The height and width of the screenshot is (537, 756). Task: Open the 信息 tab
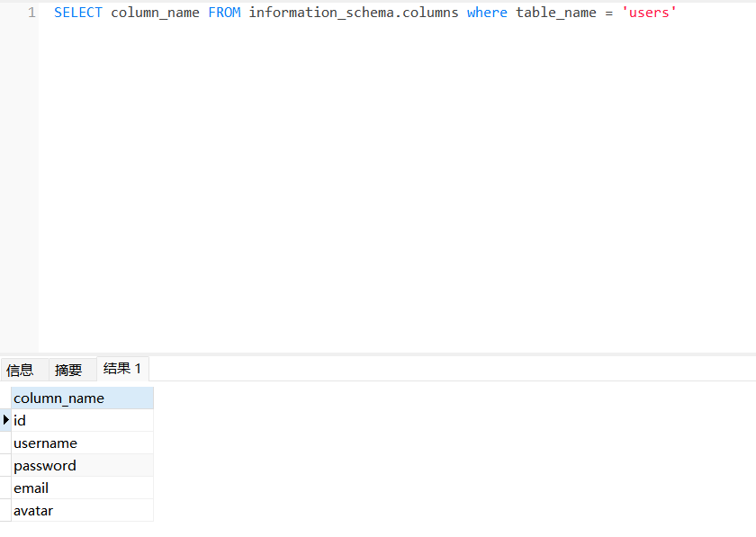20,369
